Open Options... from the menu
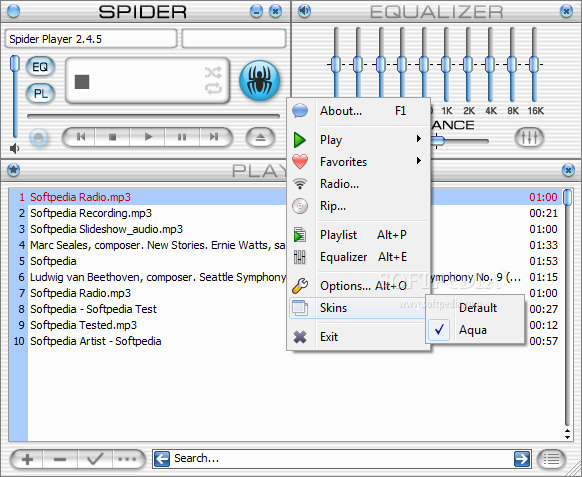 (x=359, y=286)
